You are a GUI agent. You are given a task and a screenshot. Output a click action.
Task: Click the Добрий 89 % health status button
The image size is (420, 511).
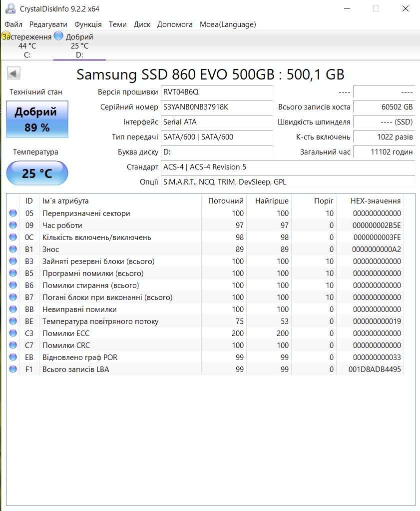pyautogui.click(x=37, y=119)
